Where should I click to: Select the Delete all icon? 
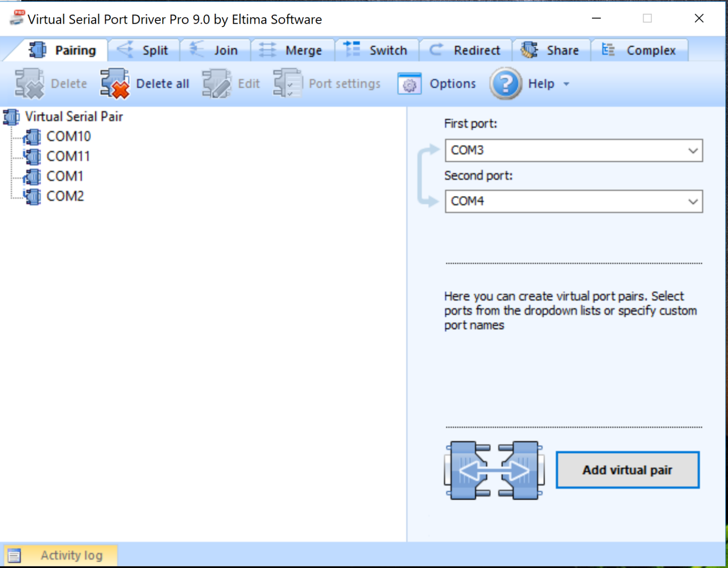click(114, 83)
